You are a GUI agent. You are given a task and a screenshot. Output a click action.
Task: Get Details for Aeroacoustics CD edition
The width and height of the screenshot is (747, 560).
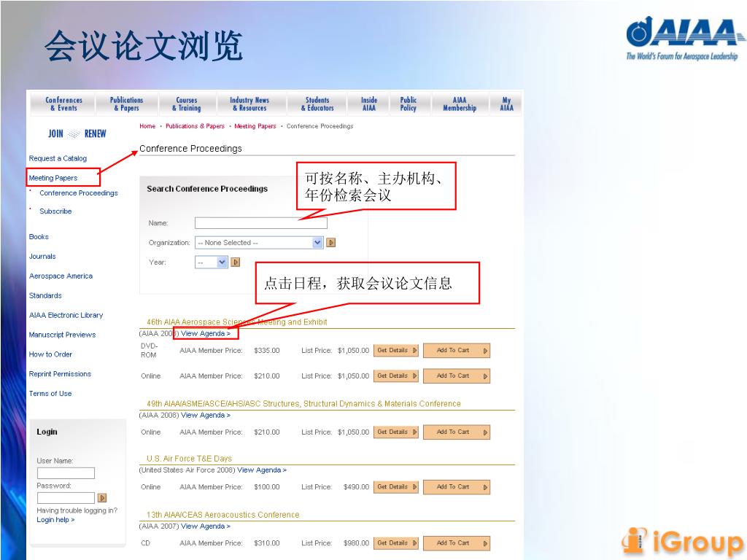click(x=396, y=543)
